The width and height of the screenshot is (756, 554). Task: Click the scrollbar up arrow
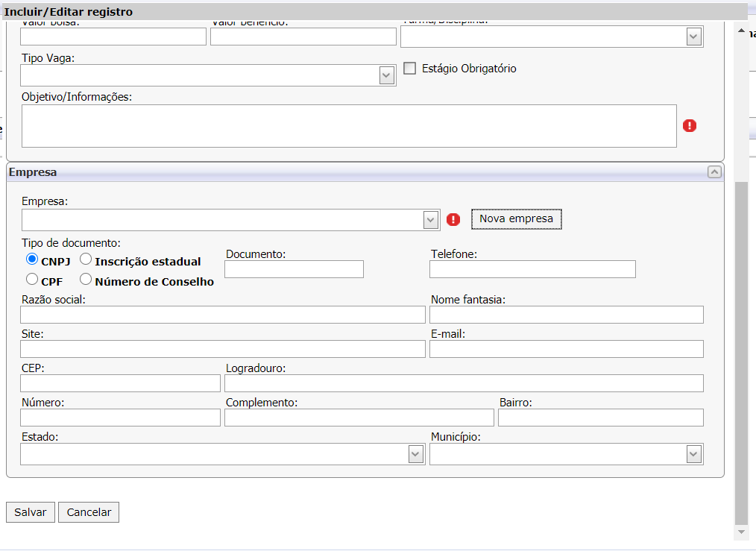coord(742,31)
